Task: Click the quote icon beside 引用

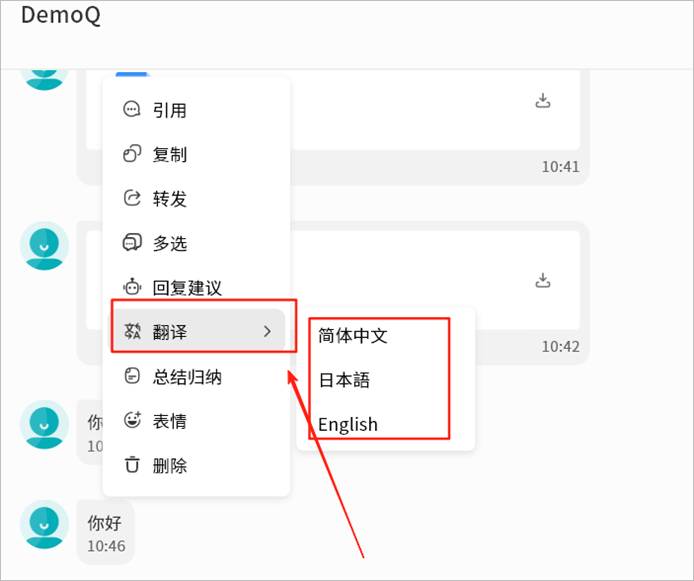Action: pos(131,110)
